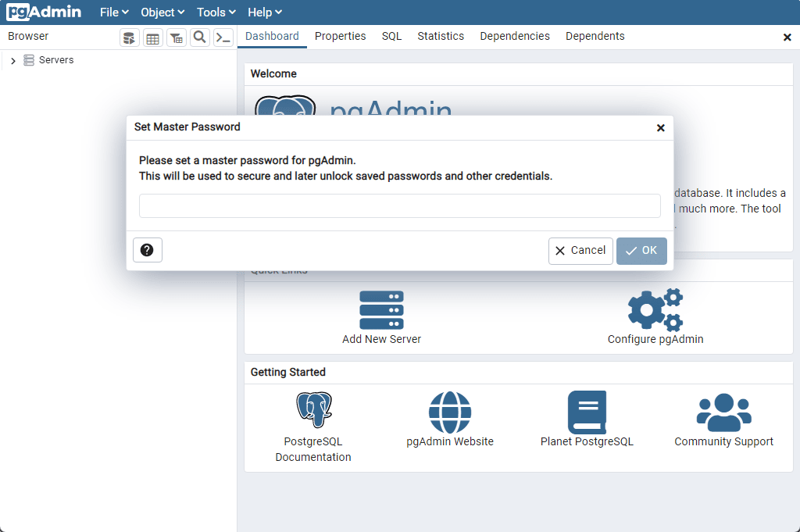Open Search Objects magnifier icon
Screen dimensions: 800x532
tap(200, 37)
